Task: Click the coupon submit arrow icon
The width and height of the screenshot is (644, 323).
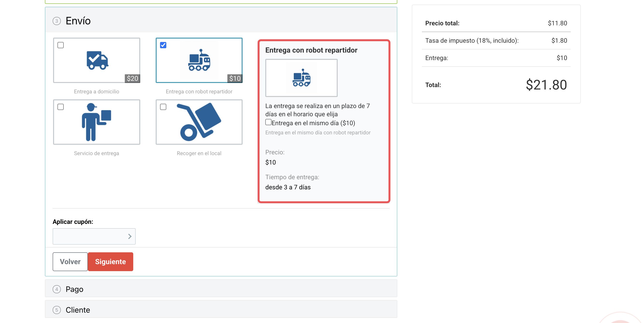Action: click(129, 236)
